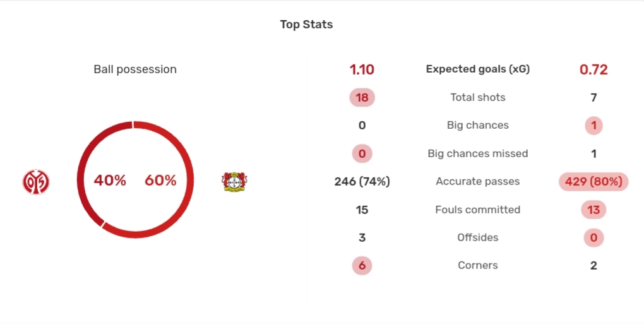This screenshot has height=329, width=644.
Task: Click the Top Stats heading
Action: point(306,25)
